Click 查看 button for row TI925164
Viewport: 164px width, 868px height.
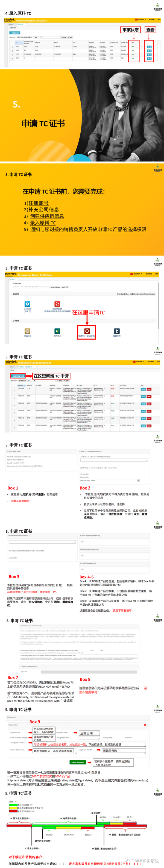coord(143,389)
